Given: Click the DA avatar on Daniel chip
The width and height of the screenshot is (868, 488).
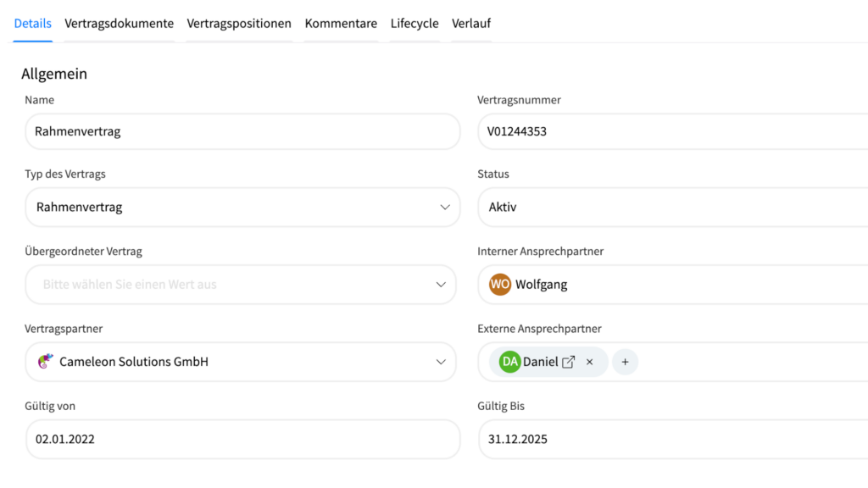Looking at the screenshot, I should 509,362.
